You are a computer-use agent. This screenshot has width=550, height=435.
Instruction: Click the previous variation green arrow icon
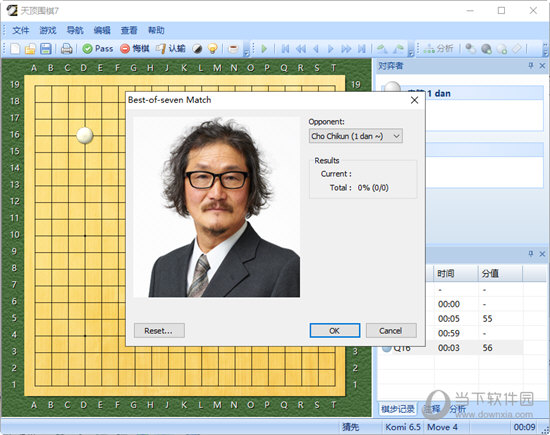[382, 48]
